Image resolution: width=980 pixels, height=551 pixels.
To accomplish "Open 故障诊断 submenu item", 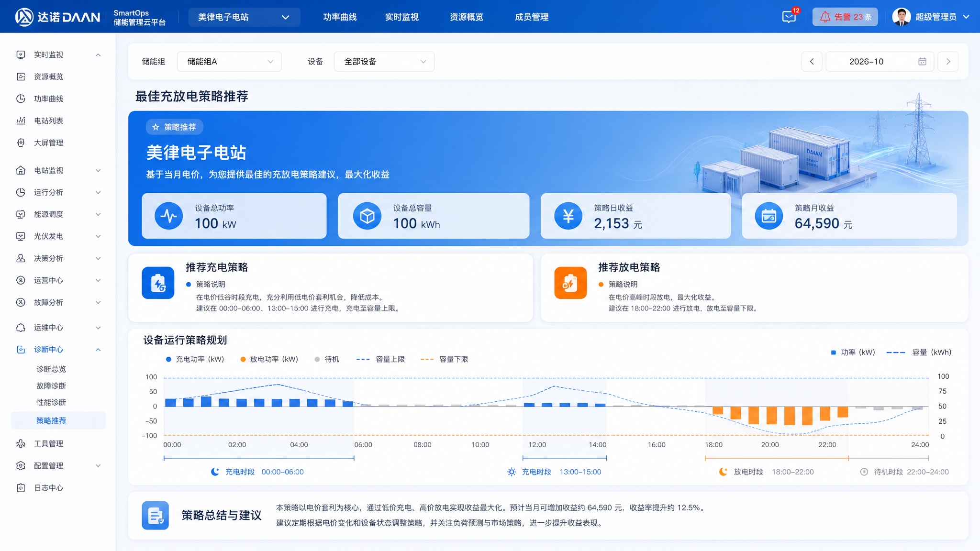I will tap(51, 386).
